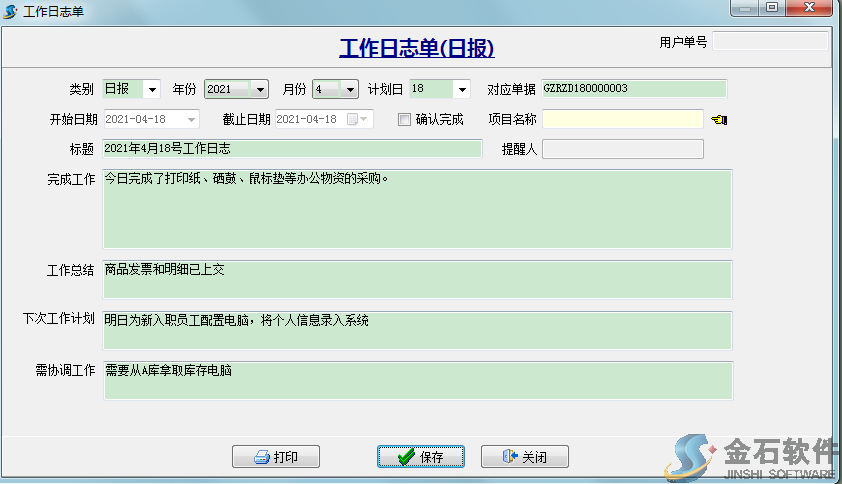
Task: Click the 用户单号 field at top right
Action: click(x=769, y=42)
